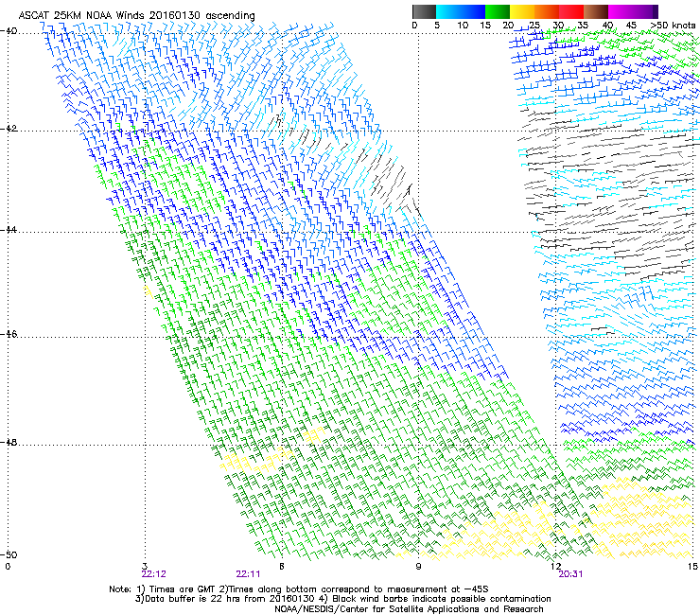Click the '-44' latitude axis label

(x=9, y=230)
